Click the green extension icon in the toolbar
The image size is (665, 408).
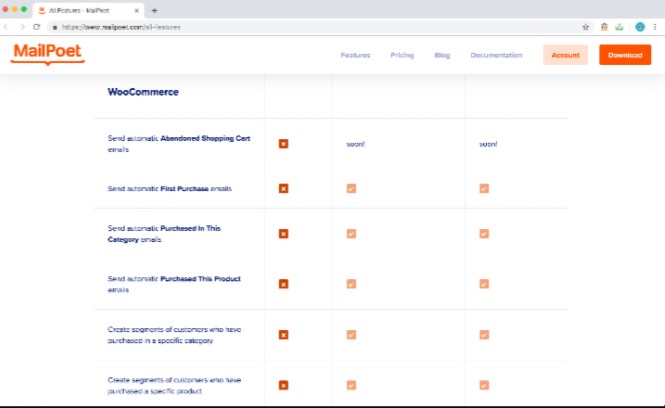620,27
